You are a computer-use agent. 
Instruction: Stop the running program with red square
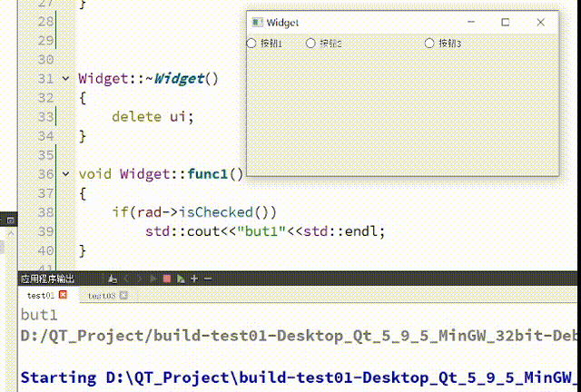click(167, 279)
